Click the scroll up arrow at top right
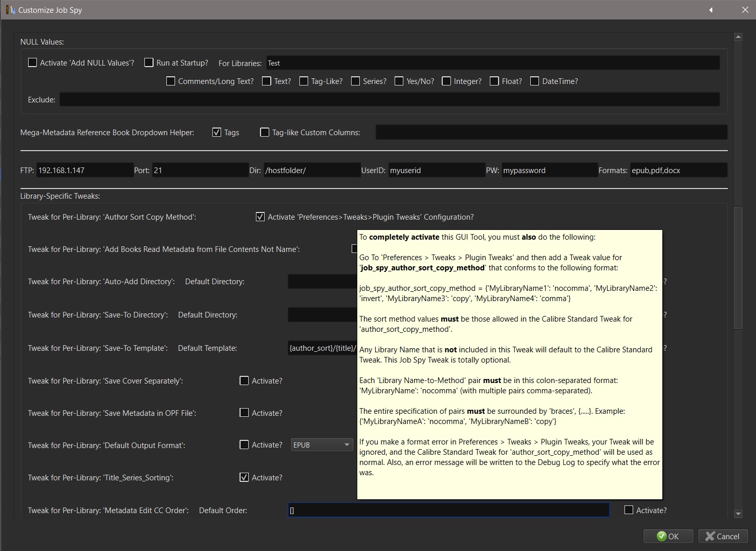This screenshot has width=756, height=551. pyautogui.click(x=738, y=37)
